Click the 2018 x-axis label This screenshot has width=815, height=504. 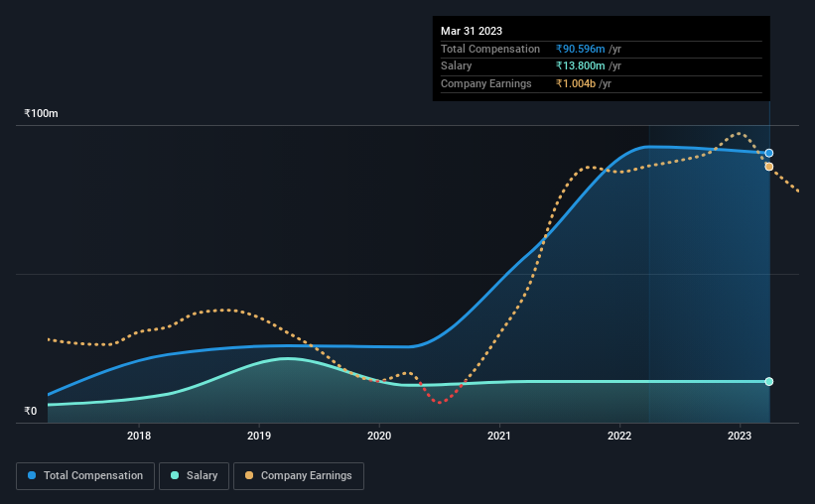click(139, 436)
